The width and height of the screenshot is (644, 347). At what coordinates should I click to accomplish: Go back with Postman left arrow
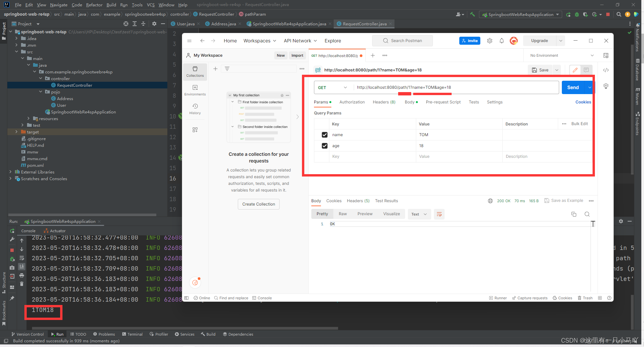tap(202, 41)
